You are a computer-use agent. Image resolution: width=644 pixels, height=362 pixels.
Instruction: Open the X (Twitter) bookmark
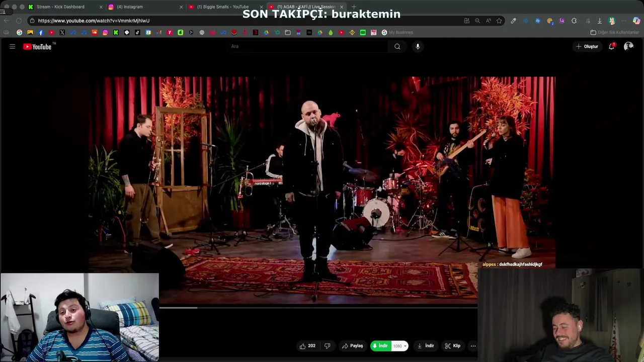(62, 32)
